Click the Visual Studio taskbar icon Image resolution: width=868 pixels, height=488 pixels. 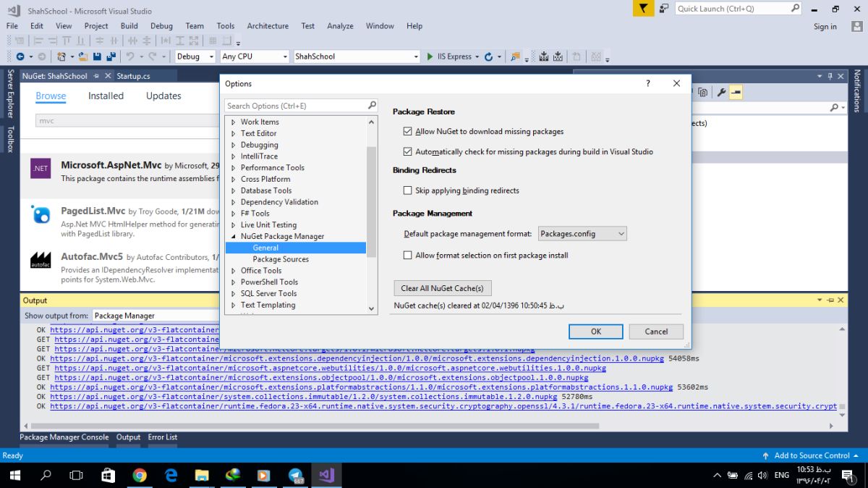(x=326, y=475)
